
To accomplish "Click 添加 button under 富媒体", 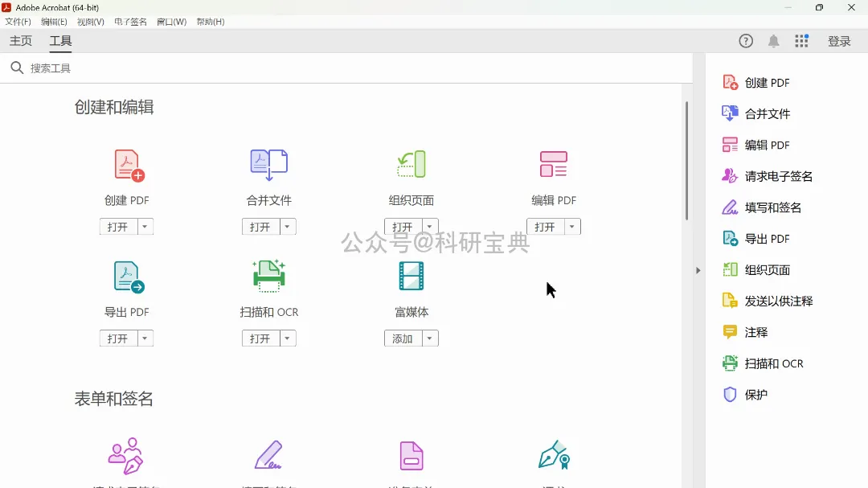I will point(403,338).
